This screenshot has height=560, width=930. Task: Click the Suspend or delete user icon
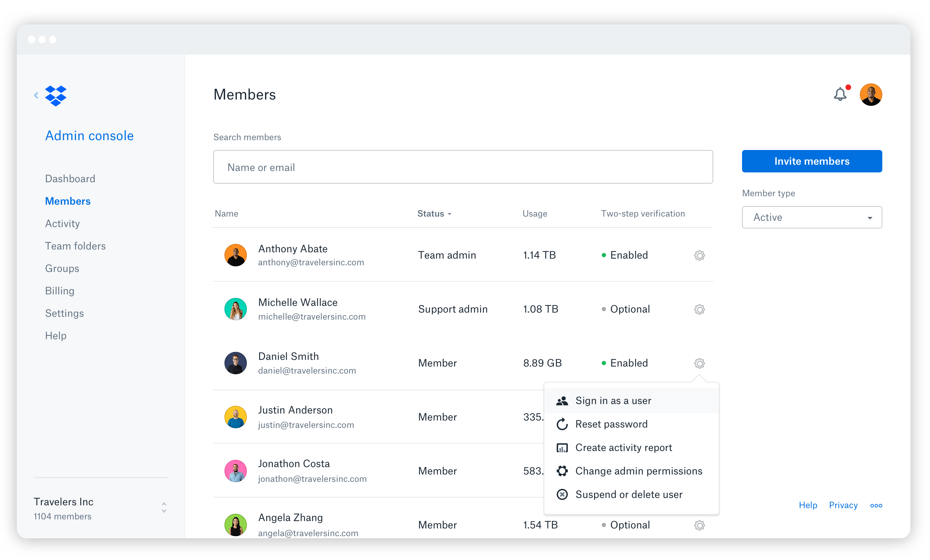click(x=562, y=494)
